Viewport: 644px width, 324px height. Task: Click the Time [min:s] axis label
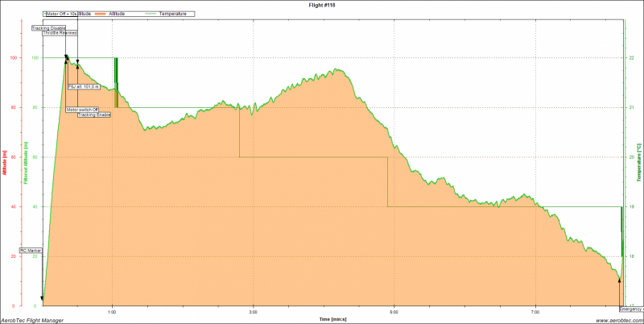332,319
